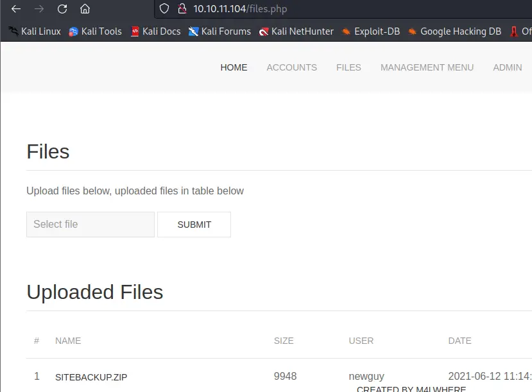Click the Kali Linux dragon bookmark icon

point(13,31)
